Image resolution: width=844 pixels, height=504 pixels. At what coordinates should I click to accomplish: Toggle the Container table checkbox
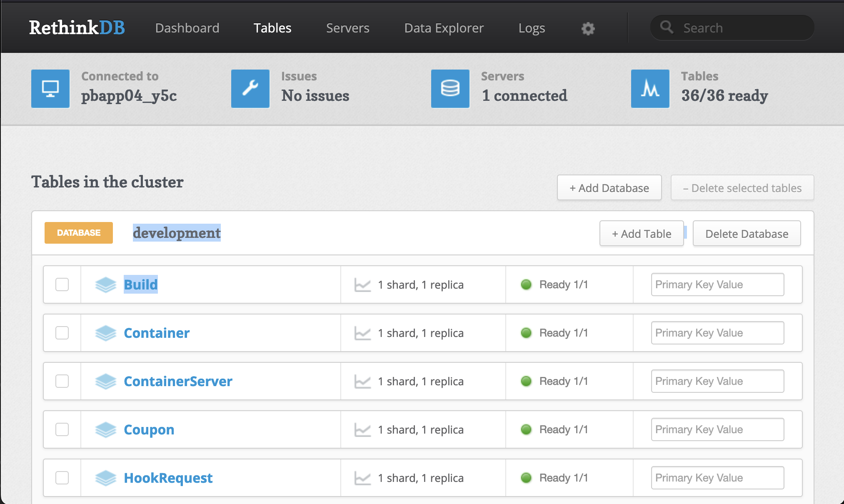62,332
